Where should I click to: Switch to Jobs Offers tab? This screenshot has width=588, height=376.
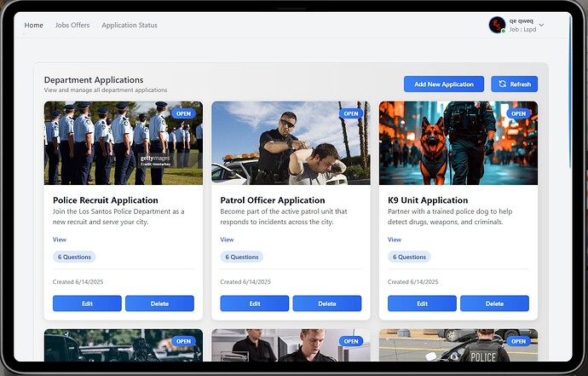(x=72, y=25)
